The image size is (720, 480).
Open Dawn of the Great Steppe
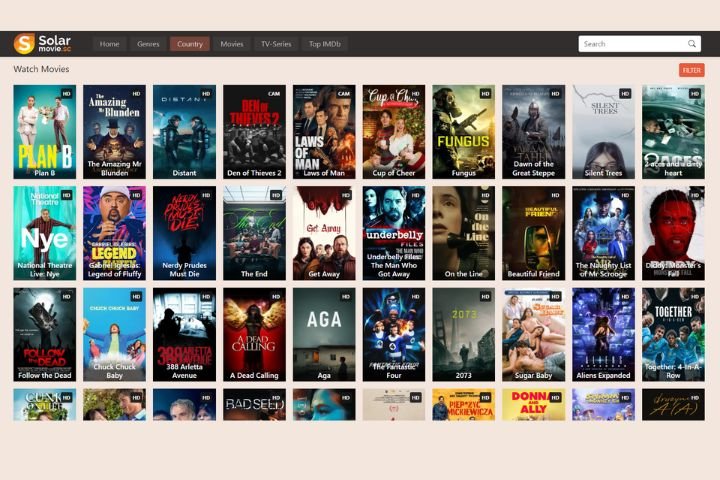tap(534, 132)
